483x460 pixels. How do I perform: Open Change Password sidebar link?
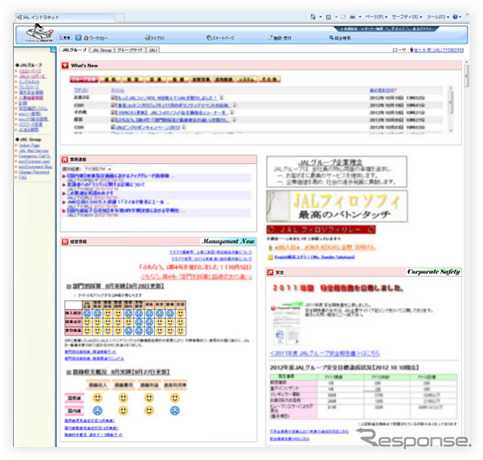(x=34, y=172)
